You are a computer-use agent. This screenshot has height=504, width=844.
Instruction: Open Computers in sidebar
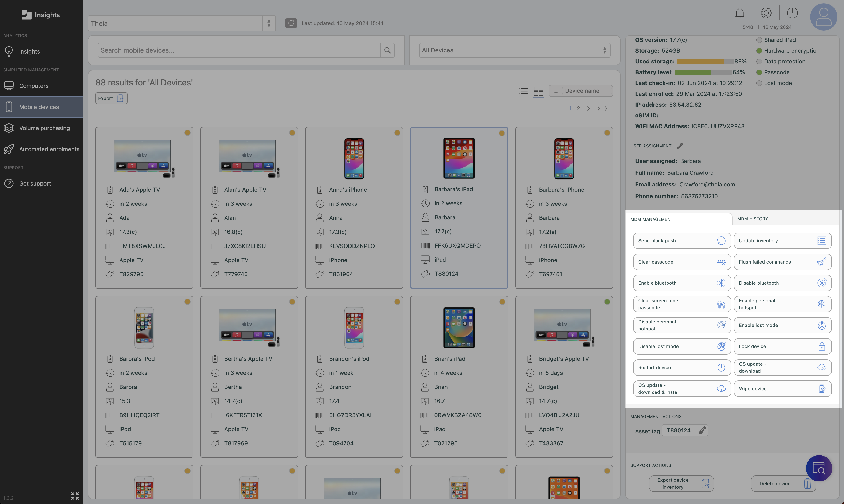click(x=41, y=85)
